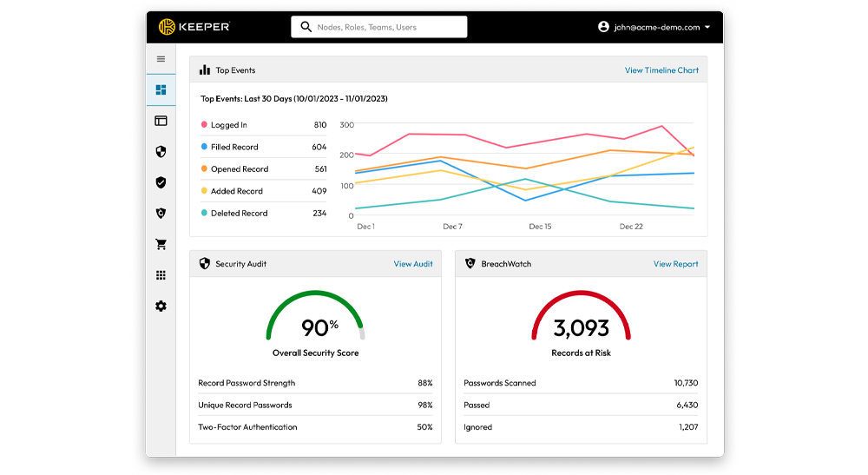
Task: Open the Admin panel layout icon in the sidebar
Action: (161, 121)
